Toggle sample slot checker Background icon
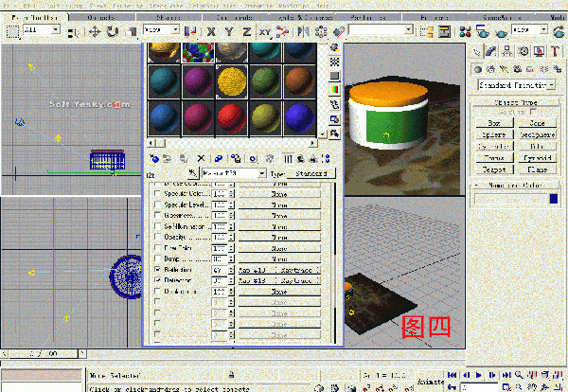Image resolution: width=568 pixels, height=392 pixels. pos(334,62)
